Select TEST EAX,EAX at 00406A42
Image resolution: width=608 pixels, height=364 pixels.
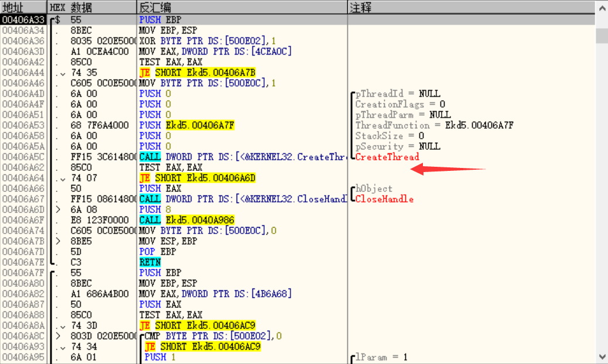pyautogui.click(x=170, y=62)
